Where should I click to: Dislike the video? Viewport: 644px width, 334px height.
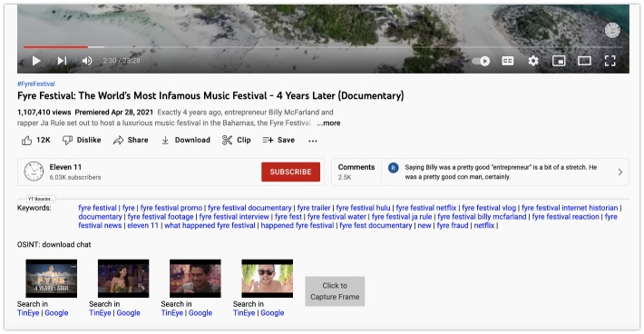(x=82, y=140)
